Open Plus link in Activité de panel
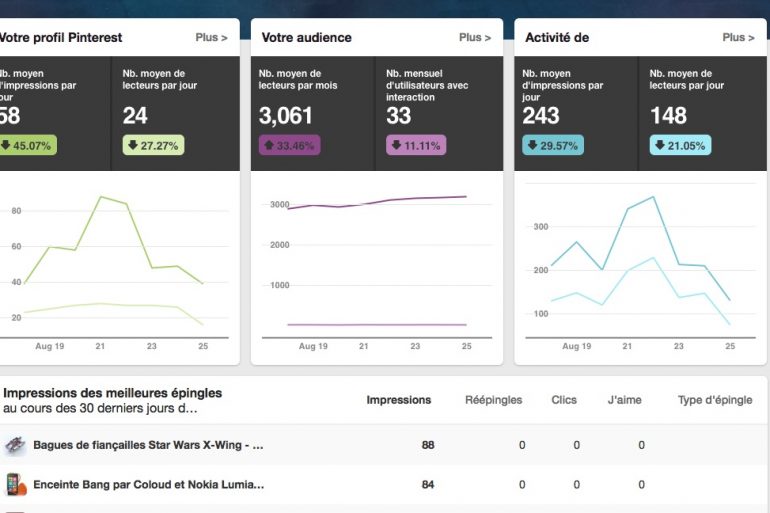 tap(738, 38)
